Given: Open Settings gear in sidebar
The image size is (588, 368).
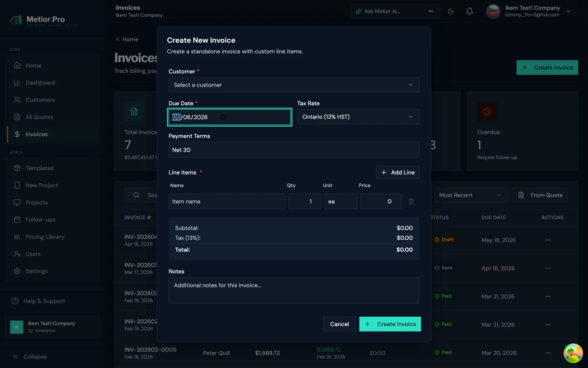Looking at the screenshot, I should [53, 271].
